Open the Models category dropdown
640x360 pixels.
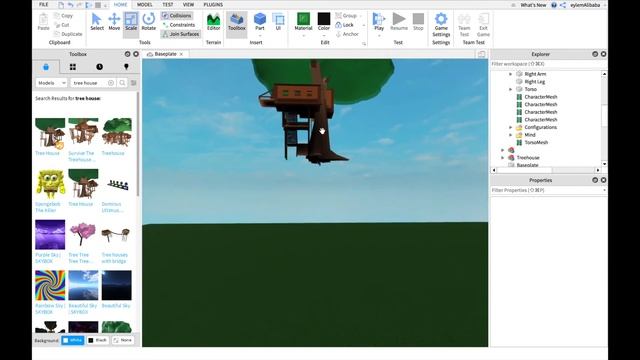click(x=51, y=83)
